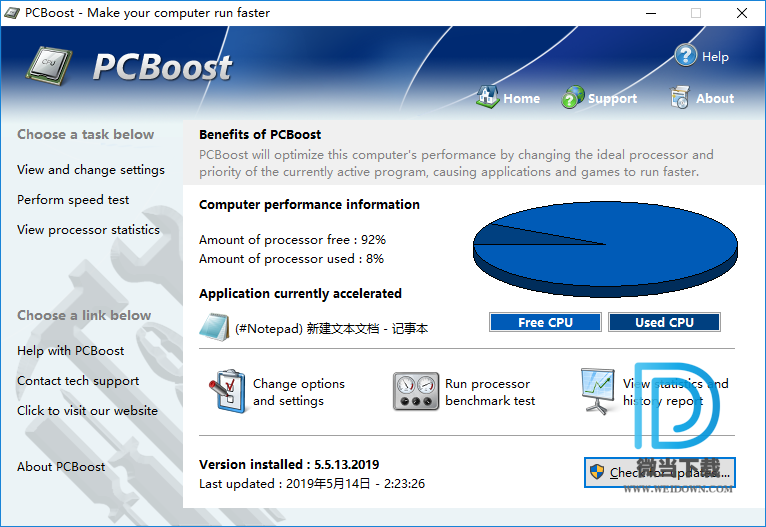Select Perform speed test task
Image resolution: width=766 pixels, height=527 pixels.
tap(73, 199)
